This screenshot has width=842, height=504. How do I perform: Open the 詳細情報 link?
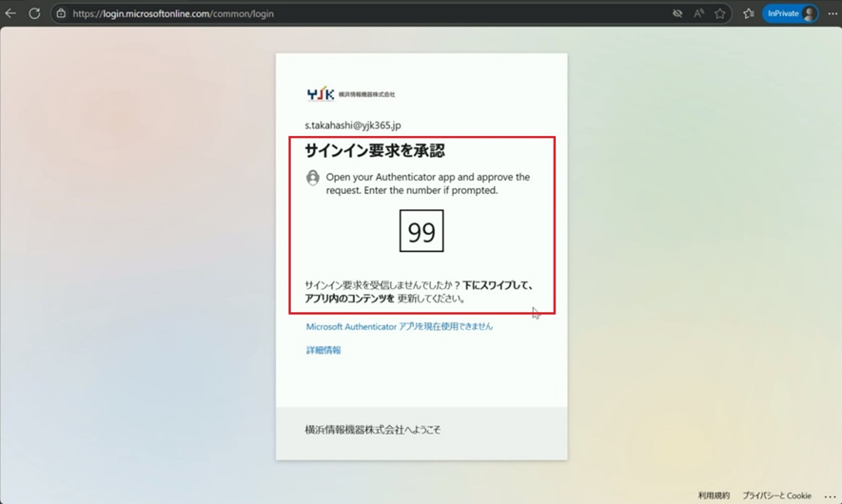[323, 350]
